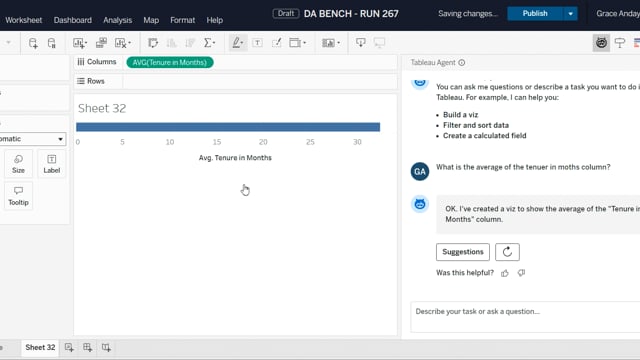Click the Download toolbar icon
The image size is (640, 360).
coord(361,43)
